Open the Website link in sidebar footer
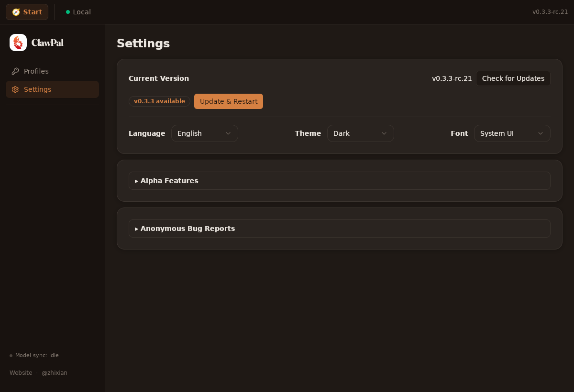This screenshot has height=392, width=574. click(21, 373)
